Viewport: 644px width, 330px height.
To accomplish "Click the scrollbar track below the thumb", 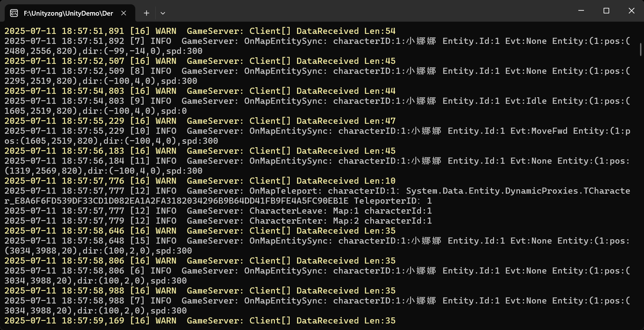I will tap(641, 195).
